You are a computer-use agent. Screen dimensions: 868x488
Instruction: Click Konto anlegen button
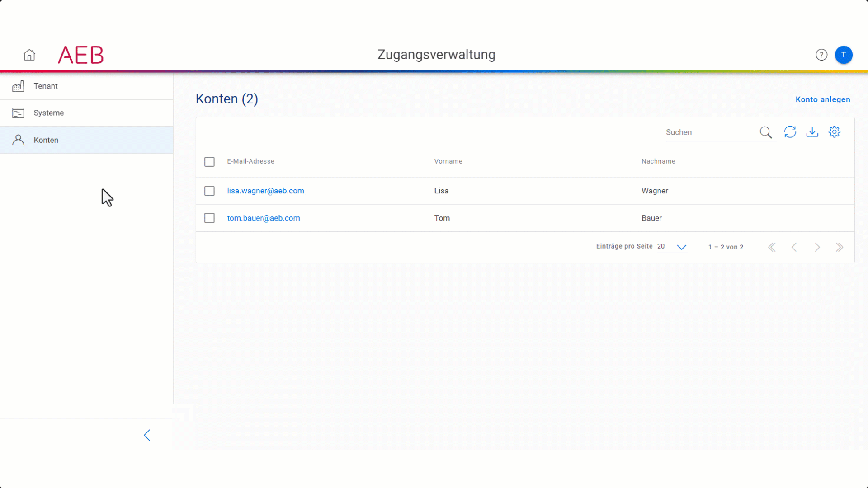822,99
